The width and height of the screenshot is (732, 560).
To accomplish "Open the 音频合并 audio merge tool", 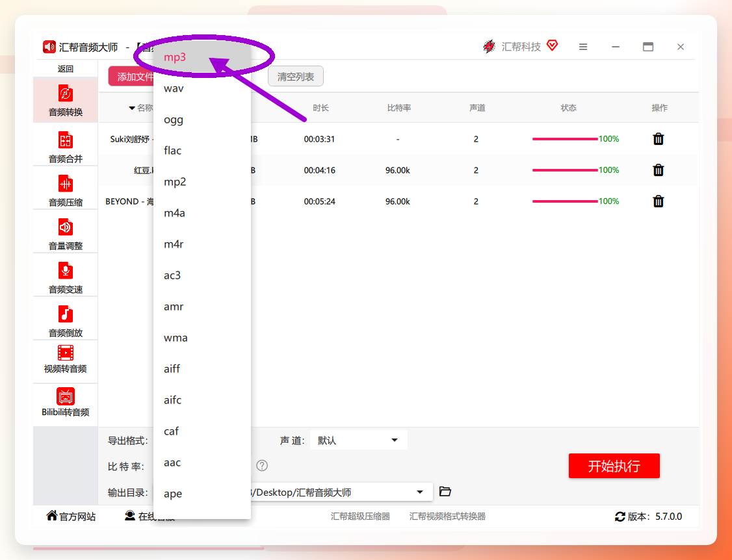I will click(x=66, y=146).
